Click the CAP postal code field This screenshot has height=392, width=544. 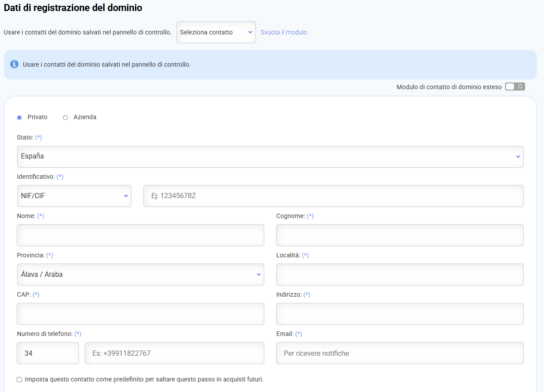pyautogui.click(x=140, y=314)
